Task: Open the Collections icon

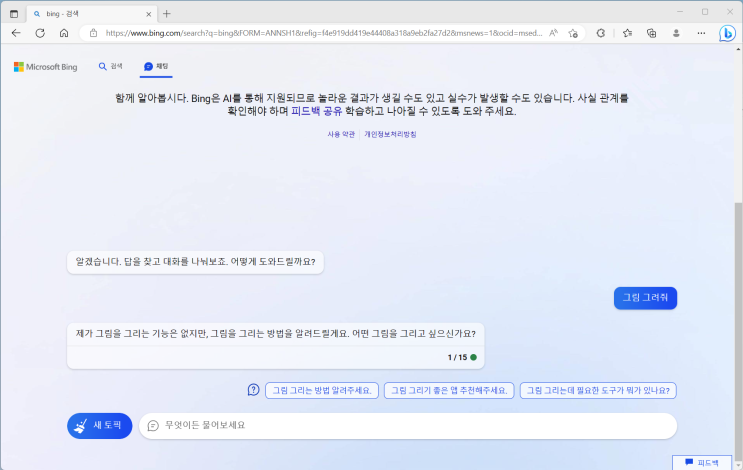Action: point(652,33)
